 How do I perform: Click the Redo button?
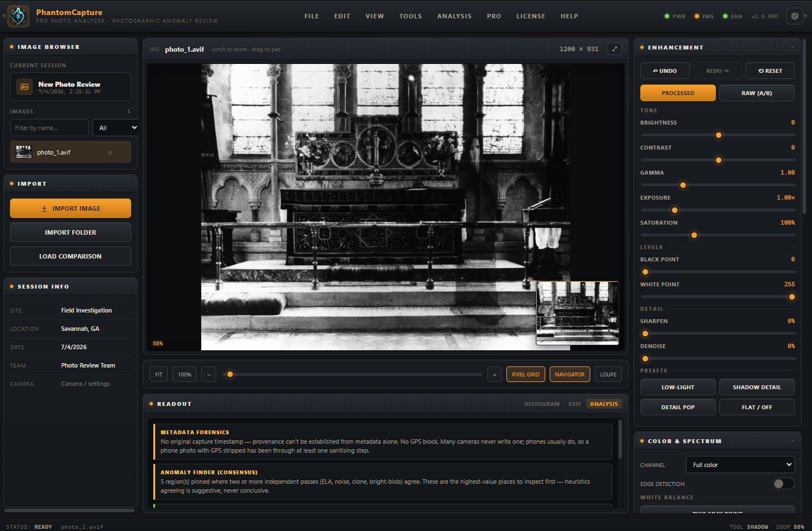click(718, 71)
